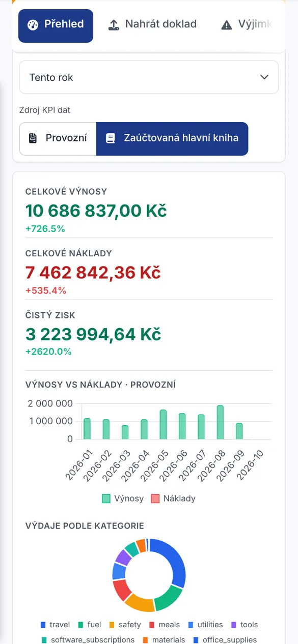Click the CELKOVÉ NÁKLADY label
This screenshot has height=644, width=298.
[x=69, y=253]
